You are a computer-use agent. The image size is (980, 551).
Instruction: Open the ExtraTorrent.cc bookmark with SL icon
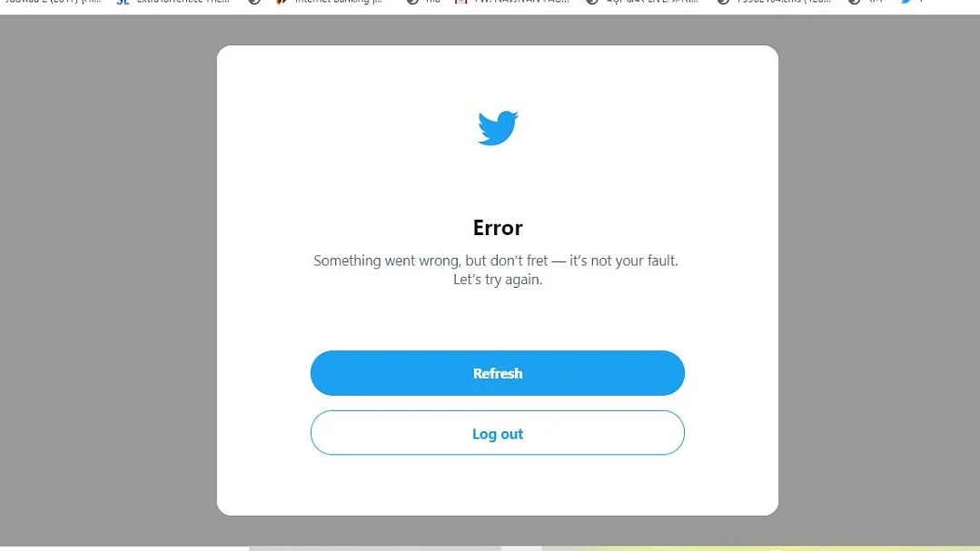point(175,2)
